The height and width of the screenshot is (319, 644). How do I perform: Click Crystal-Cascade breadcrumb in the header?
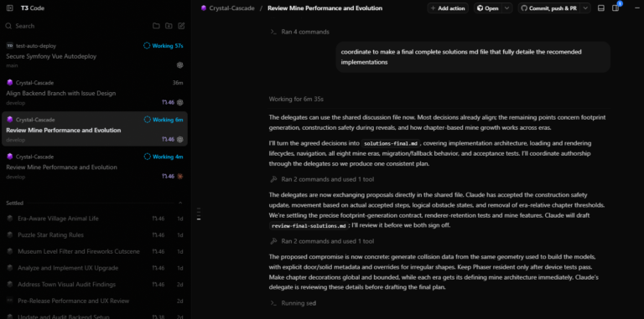tap(231, 8)
